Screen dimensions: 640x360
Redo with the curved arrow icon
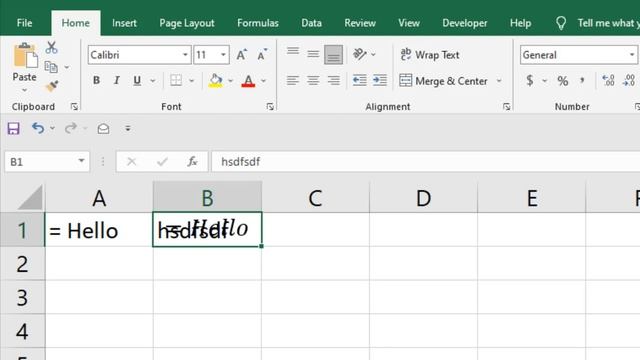[x=71, y=128]
